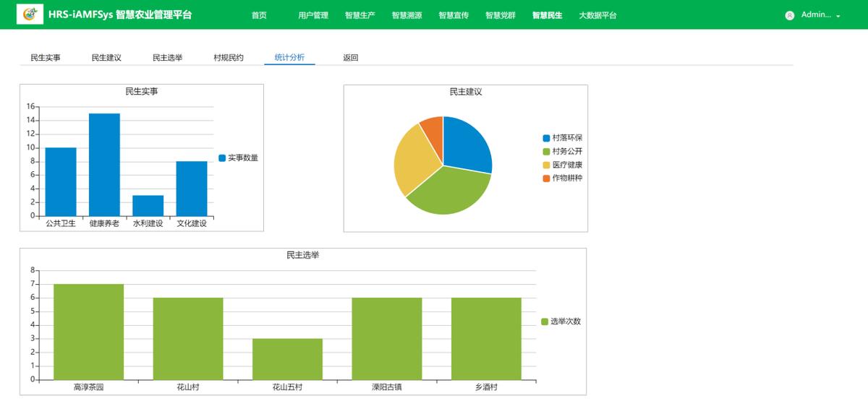This screenshot has width=868, height=409.
Task: Open the 智慧宣传 menu
Action: pos(454,15)
